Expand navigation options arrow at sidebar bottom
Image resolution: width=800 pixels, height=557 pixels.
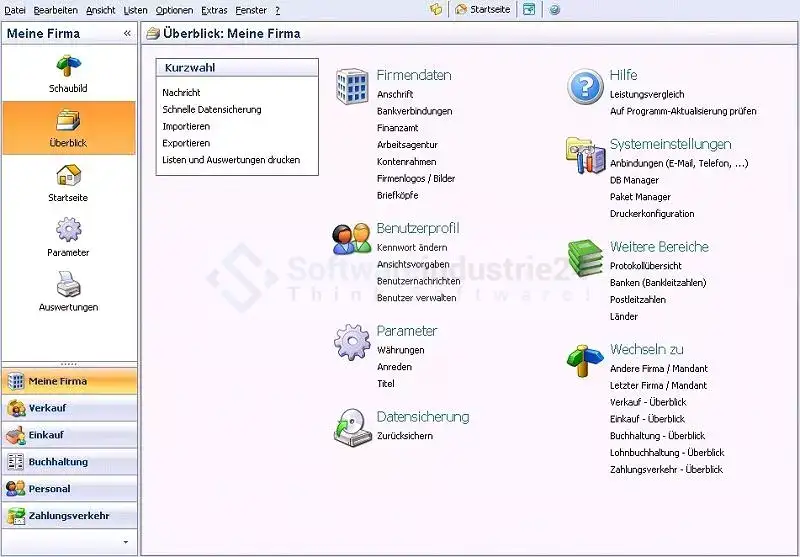pos(125,541)
